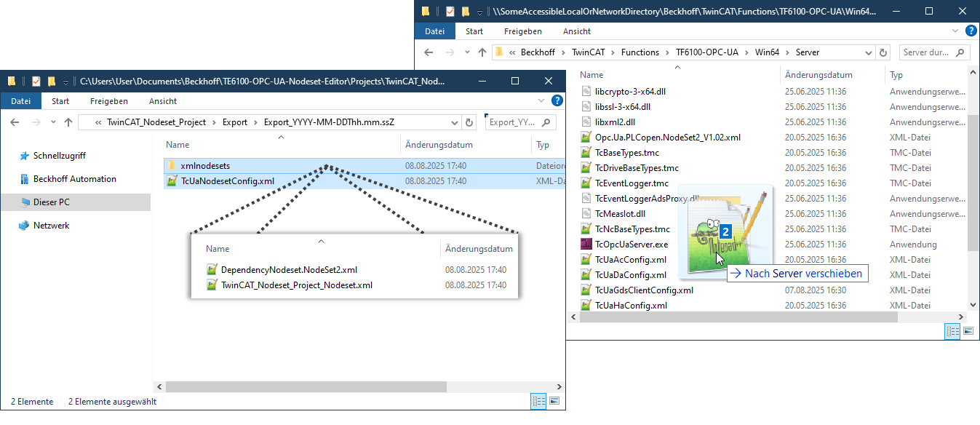Refresh the Server folder address bar
The height and width of the screenshot is (425, 980).
click(x=883, y=52)
